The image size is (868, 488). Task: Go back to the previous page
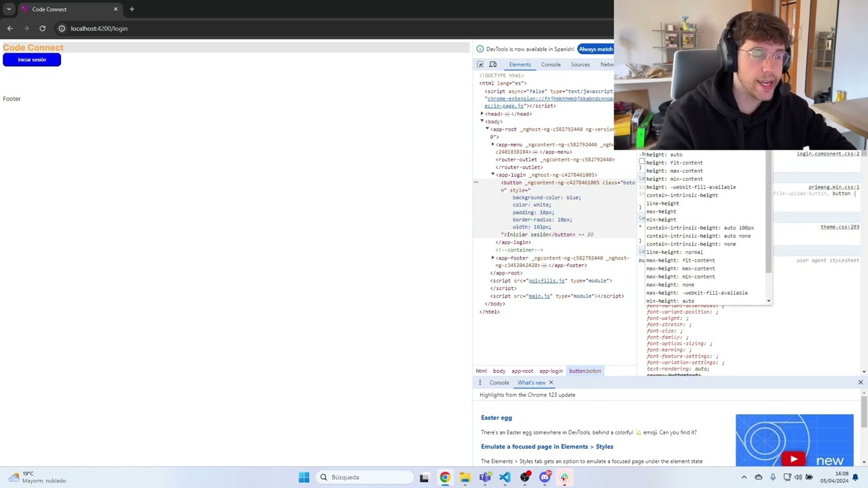click(9, 28)
